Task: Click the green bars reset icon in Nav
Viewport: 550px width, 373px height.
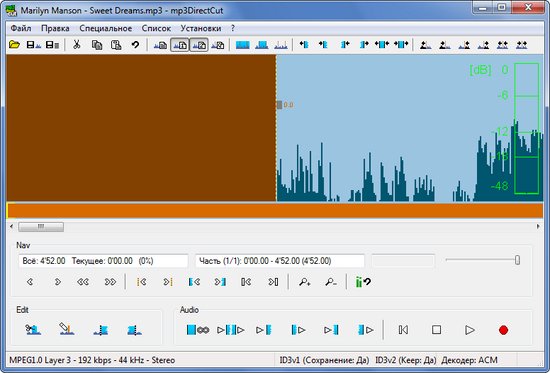Action: 363,282
